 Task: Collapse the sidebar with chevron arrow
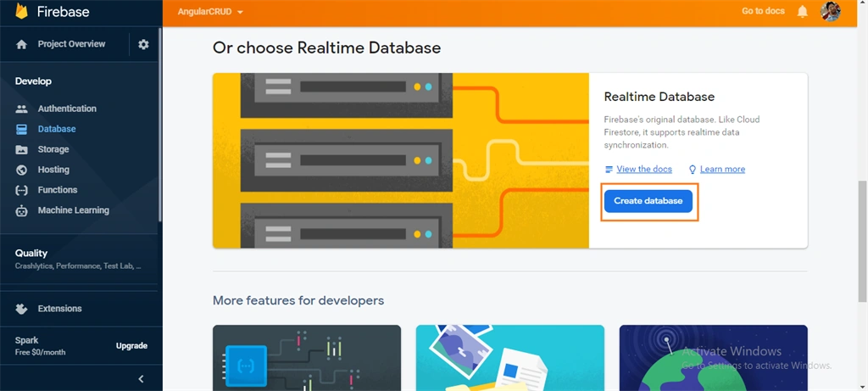[x=141, y=379]
